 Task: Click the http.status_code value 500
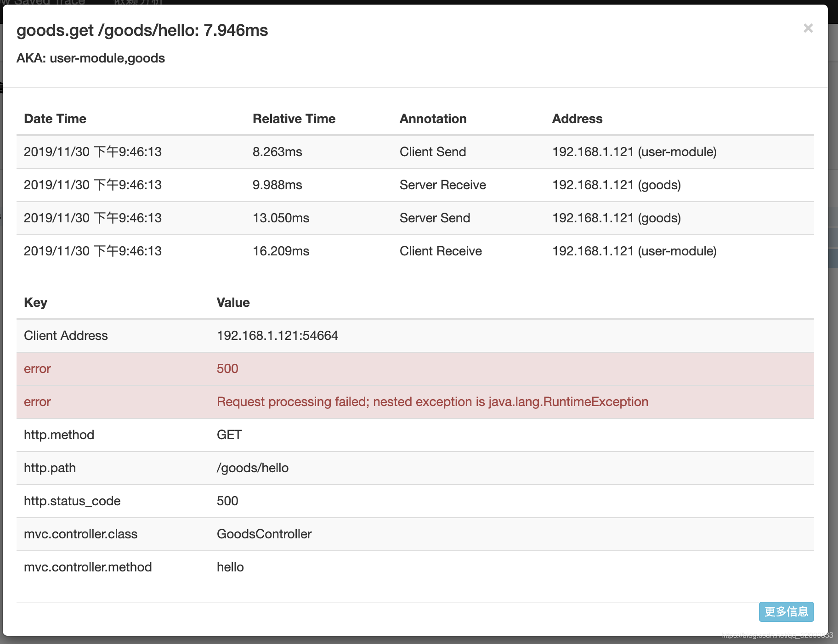click(x=227, y=501)
